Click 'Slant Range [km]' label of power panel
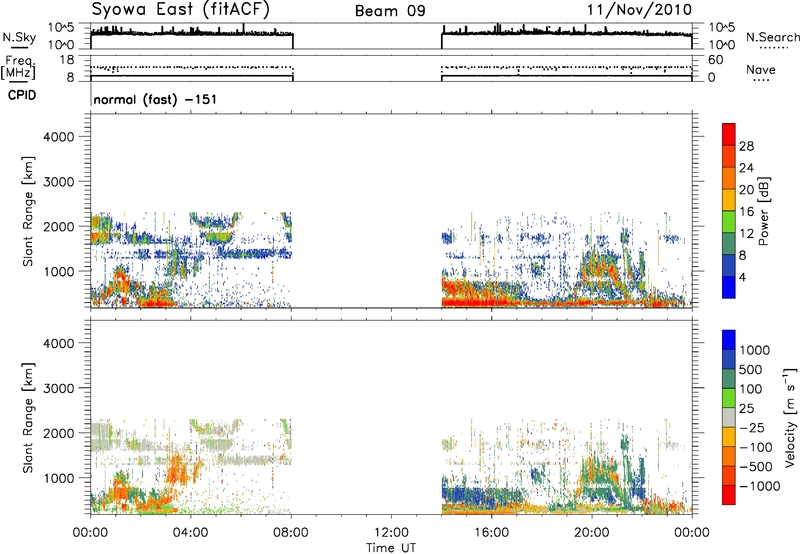The image size is (800, 554). [28, 211]
